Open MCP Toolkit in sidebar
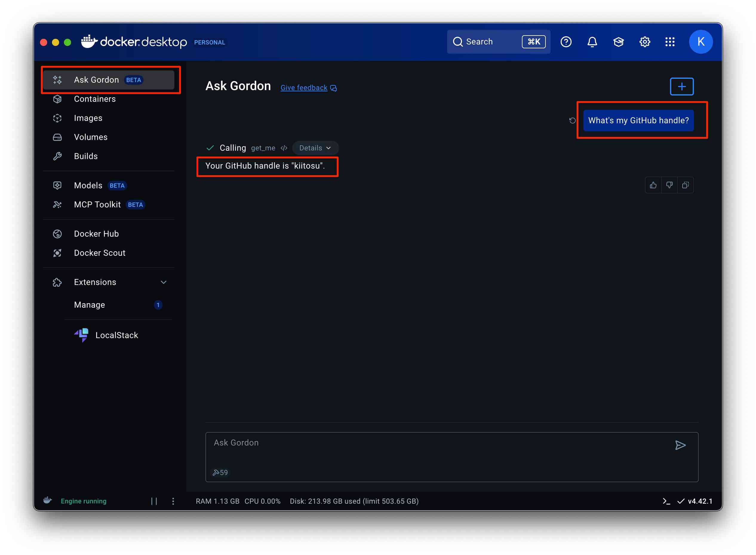756x555 pixels. click(97, 205)
